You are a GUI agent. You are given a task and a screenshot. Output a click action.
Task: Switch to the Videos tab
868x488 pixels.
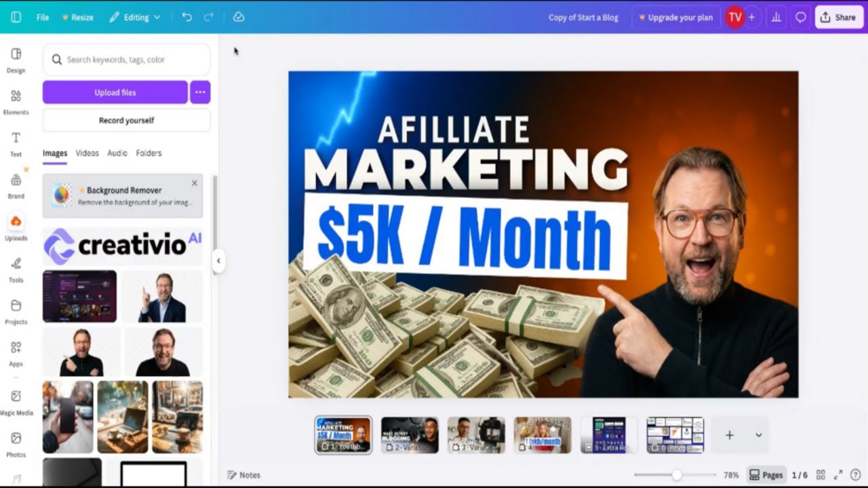[87, 153]
